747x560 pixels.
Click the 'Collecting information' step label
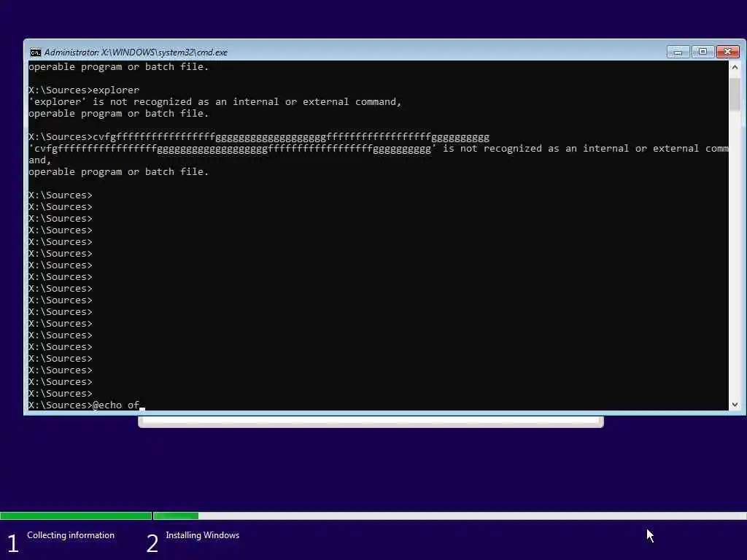[x=71, y=535]
